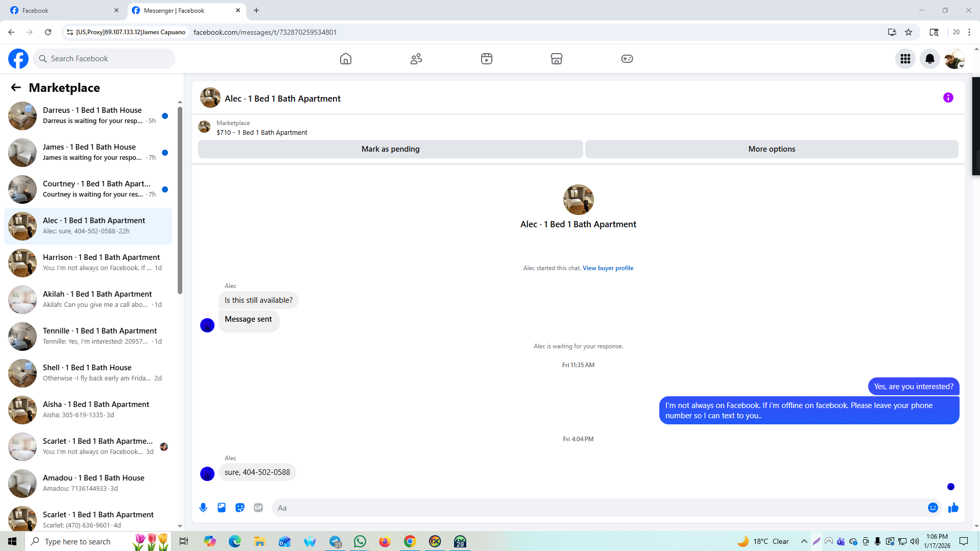Click the 'Yes, are you interested?' message bubble

tap(914, 387)
